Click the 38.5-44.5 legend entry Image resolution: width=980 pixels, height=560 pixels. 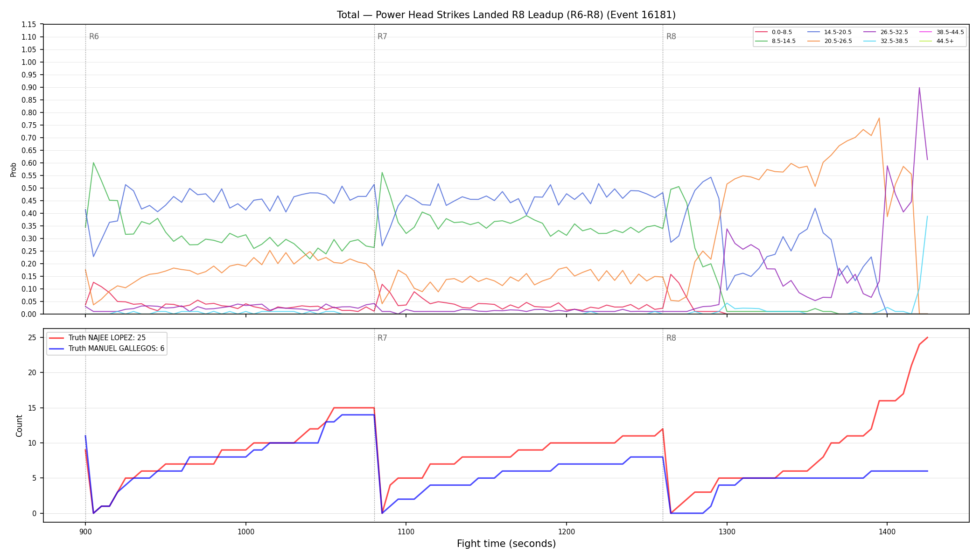(x=942, y=32)
